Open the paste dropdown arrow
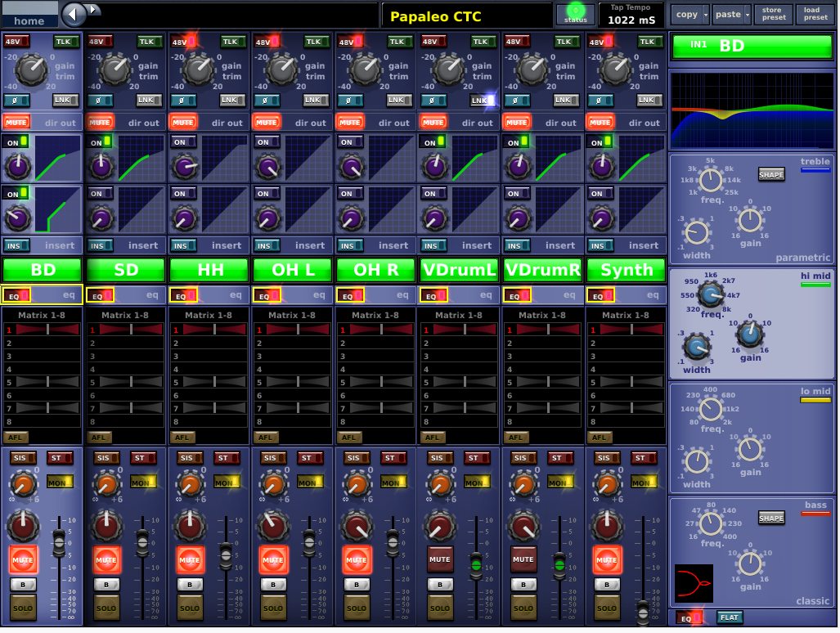Viewport: 840px width, 633px height. coord(747,15)
